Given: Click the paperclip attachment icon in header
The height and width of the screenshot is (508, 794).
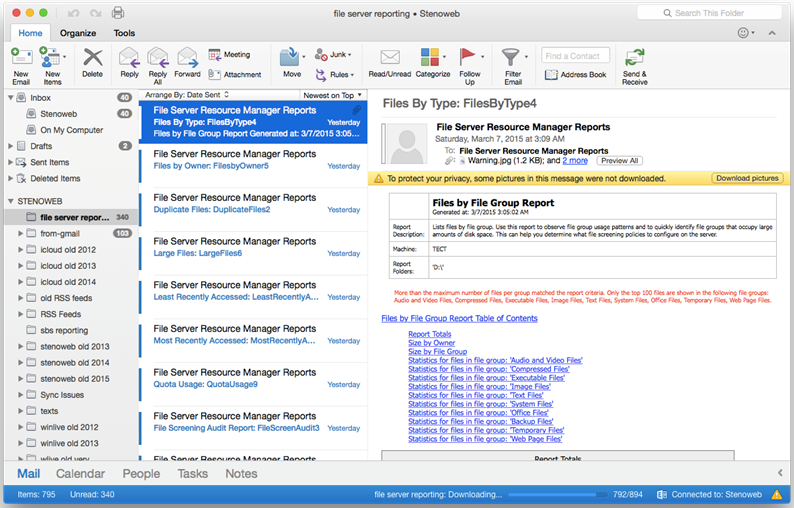Looking at the screenshot, I should click(449, 161).
